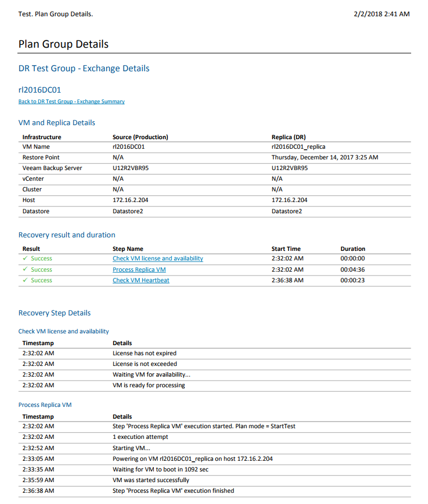Viewport: 428px width, 504px height.
Task: Select the Plan Group Details heading
Action: (x=63, y=44)
